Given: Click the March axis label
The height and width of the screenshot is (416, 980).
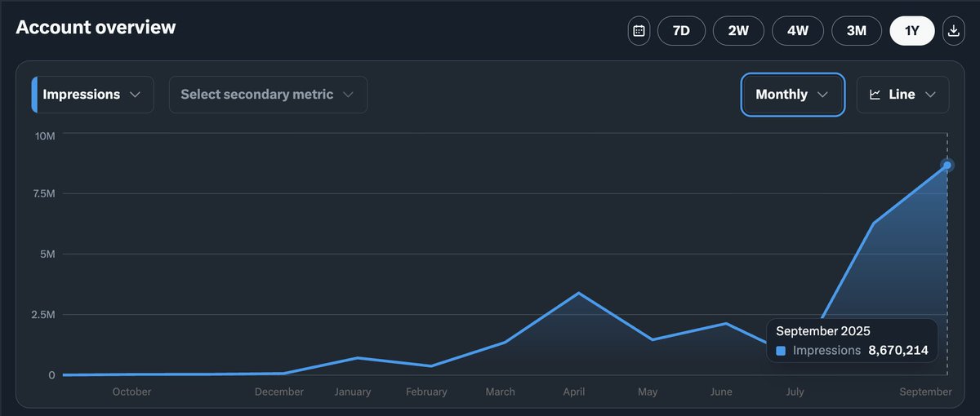Looking at the screenshot, I should 500,392.
